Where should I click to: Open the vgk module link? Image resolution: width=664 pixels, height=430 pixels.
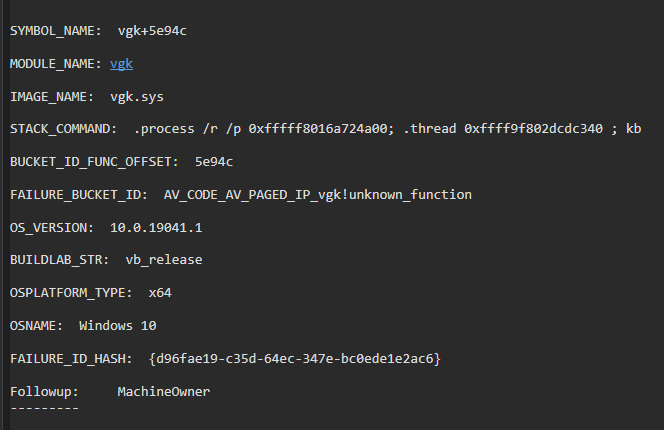coord(121,64)
